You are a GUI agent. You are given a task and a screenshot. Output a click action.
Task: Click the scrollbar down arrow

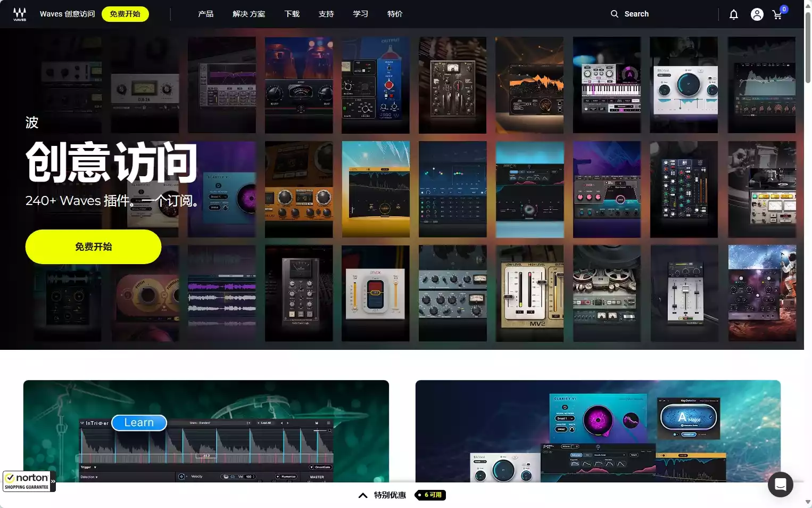pyautogui.click(x=808, y=502)
